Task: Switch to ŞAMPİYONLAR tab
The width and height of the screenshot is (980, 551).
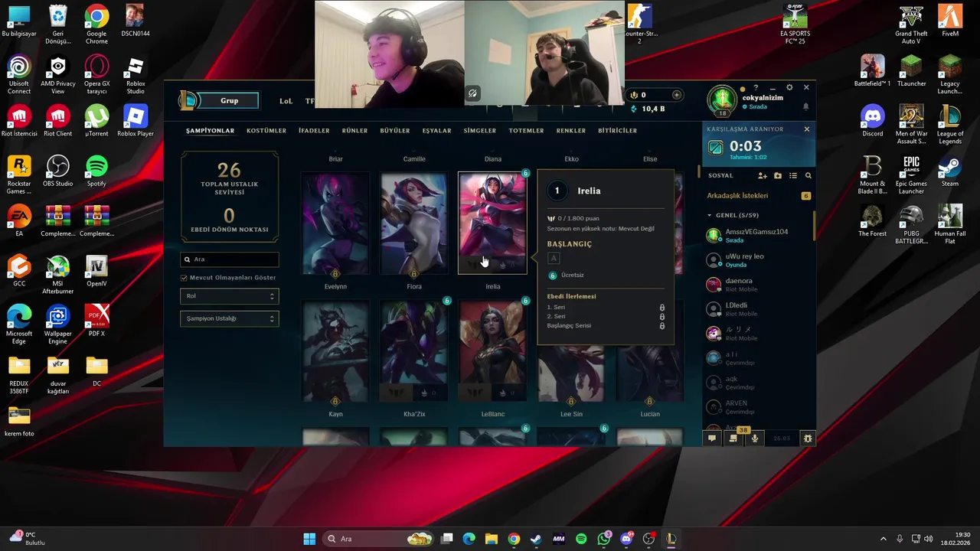Action: coord(210,131)
